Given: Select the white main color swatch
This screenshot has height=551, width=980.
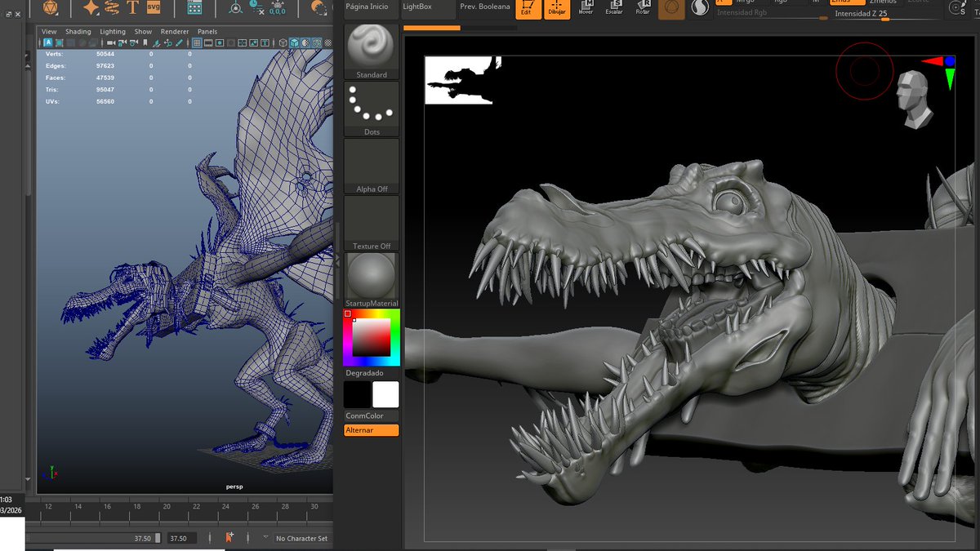Looking at the screenshot, I should 385,394.
